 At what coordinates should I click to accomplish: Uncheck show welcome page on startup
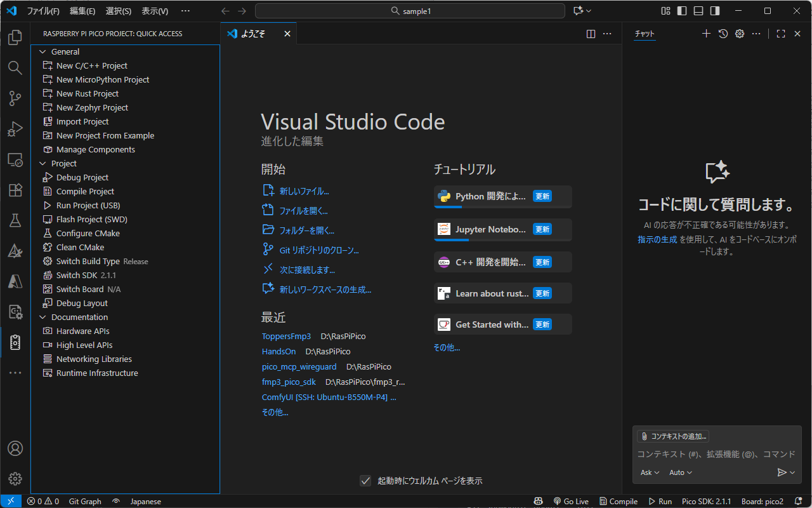(x=365, y=481)
